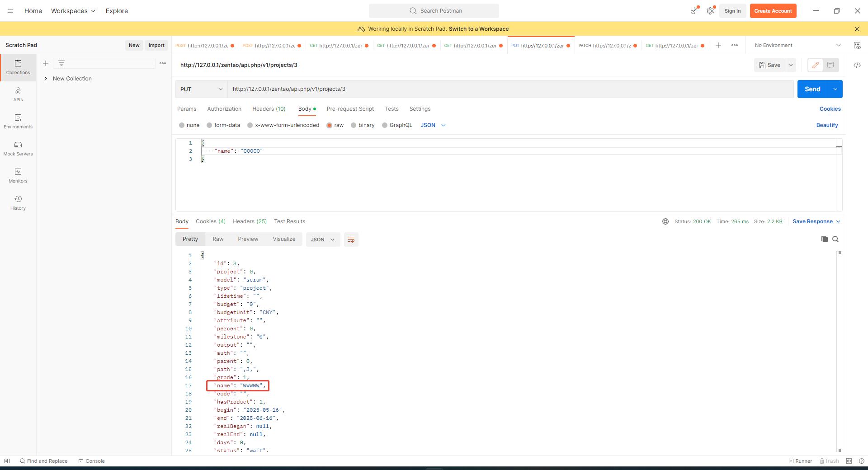Click the Import button
Viewport: 868px width, 470px height.
point(156,45)
